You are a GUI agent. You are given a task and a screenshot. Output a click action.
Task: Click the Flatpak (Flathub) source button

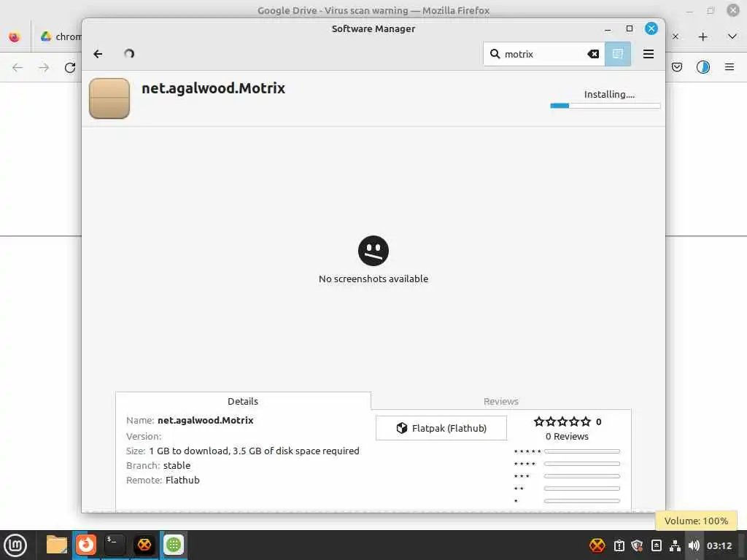click(x=441, y=428)
